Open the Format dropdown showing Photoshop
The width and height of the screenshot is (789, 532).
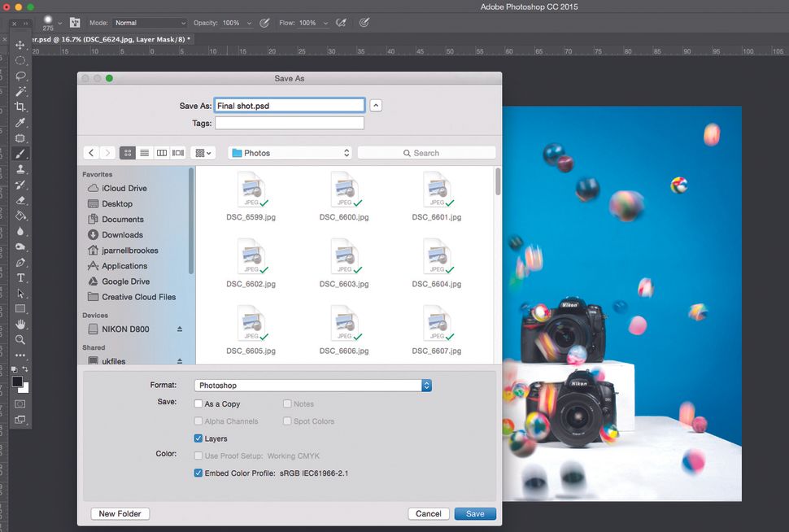click(312, 386)
